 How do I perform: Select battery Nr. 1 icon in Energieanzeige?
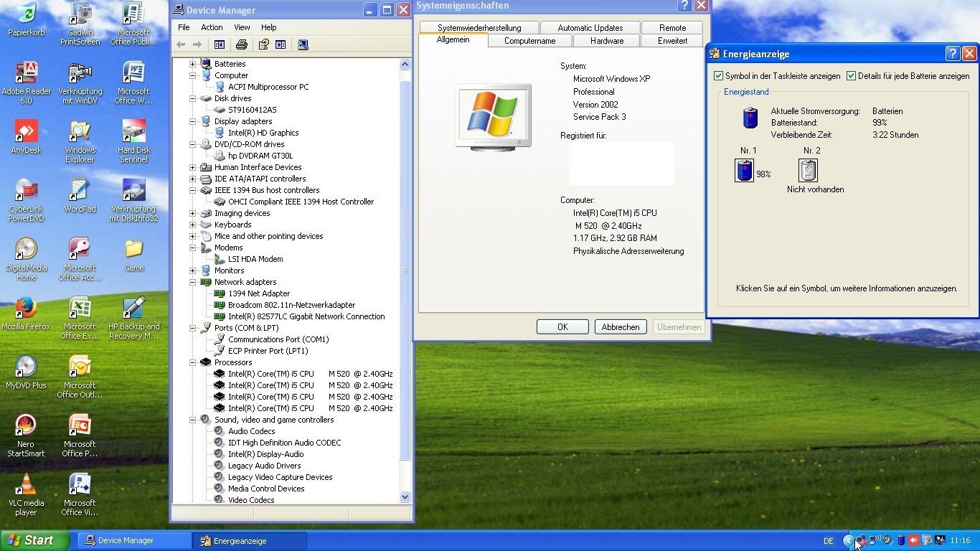pos(745,171)
